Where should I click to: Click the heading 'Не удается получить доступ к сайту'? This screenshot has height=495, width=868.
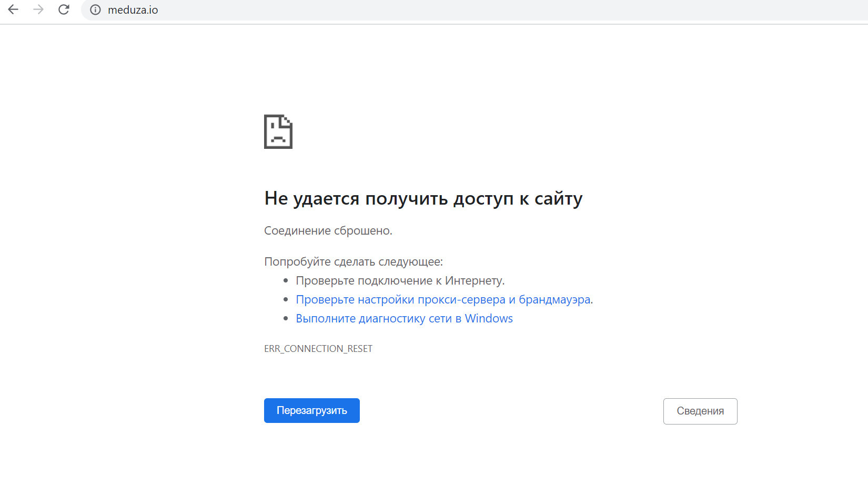coord(423,199)
